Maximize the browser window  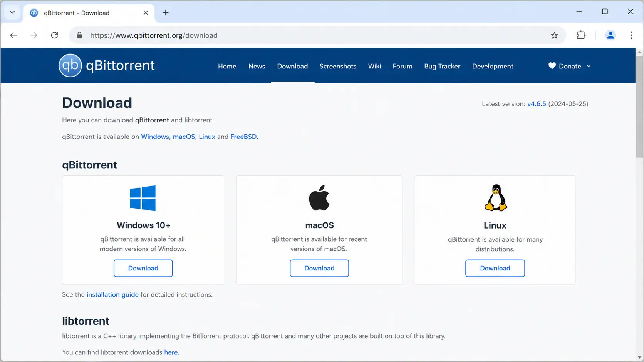point(605,12)
